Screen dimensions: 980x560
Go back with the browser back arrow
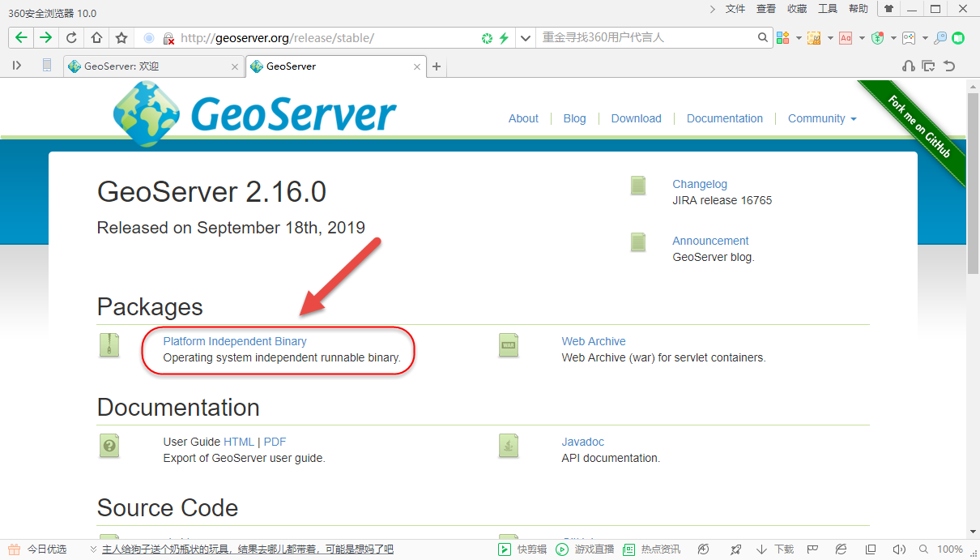tap(21, 38)
